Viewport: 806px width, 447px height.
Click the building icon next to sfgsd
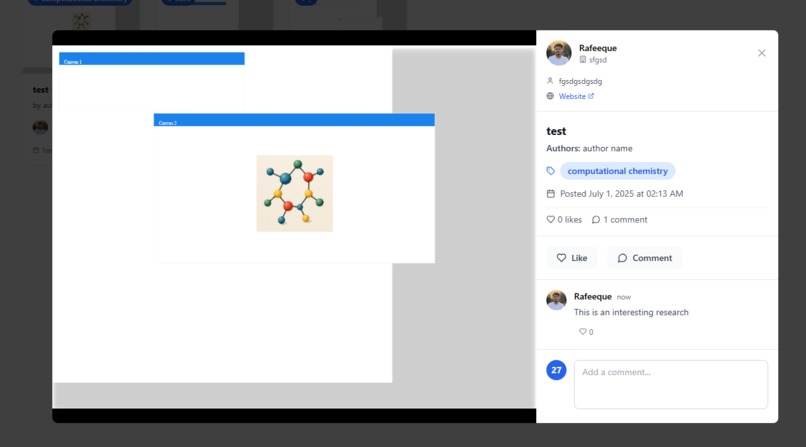tap(582, 60)
